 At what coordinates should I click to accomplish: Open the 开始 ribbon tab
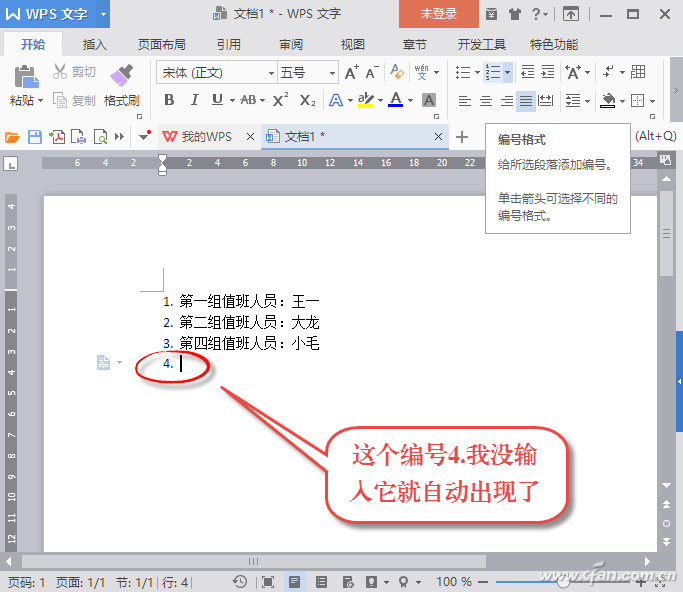(33, 44)
